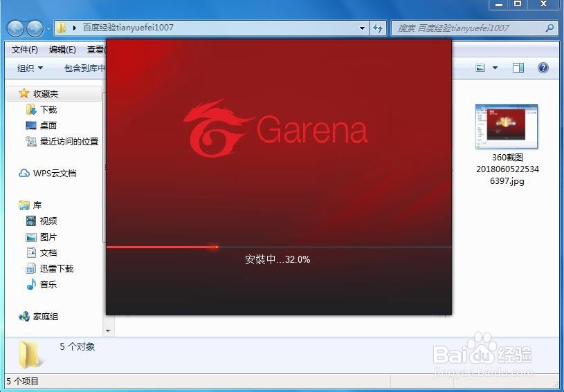564x392 pixels.
Task: Click the 家庭组 homegroup icon
Action: click(24, 317)
